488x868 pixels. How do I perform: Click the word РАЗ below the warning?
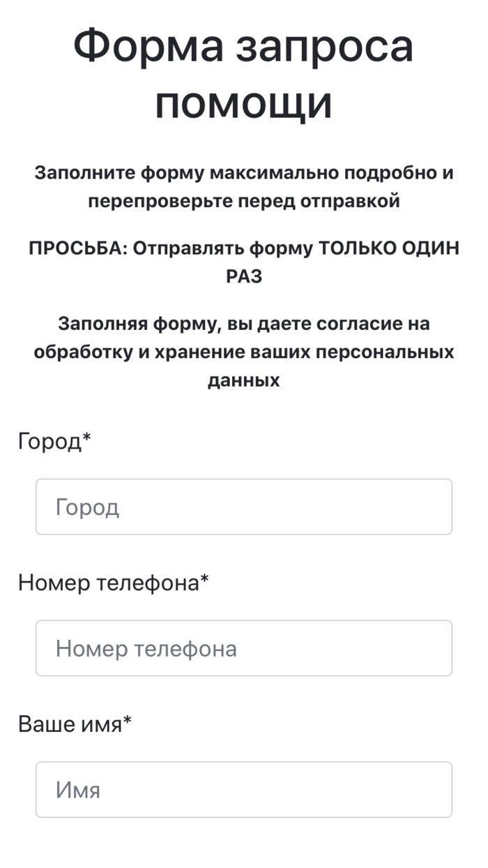(244, 276)
